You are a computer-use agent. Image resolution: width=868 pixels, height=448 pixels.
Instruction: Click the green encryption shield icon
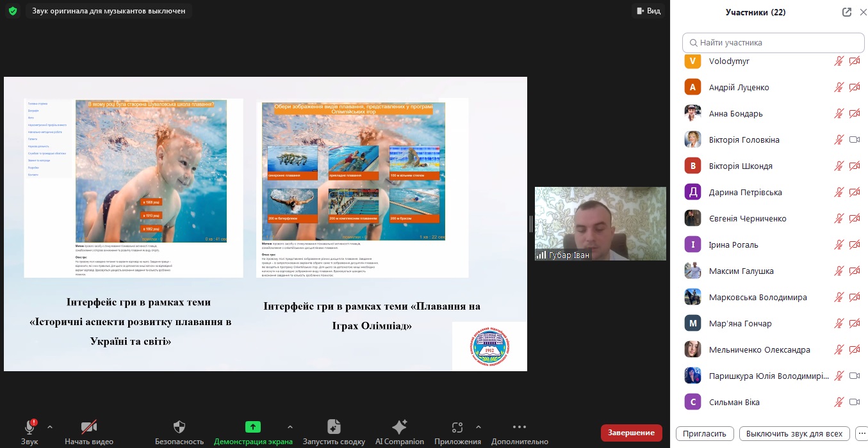(x=13, y=11)
